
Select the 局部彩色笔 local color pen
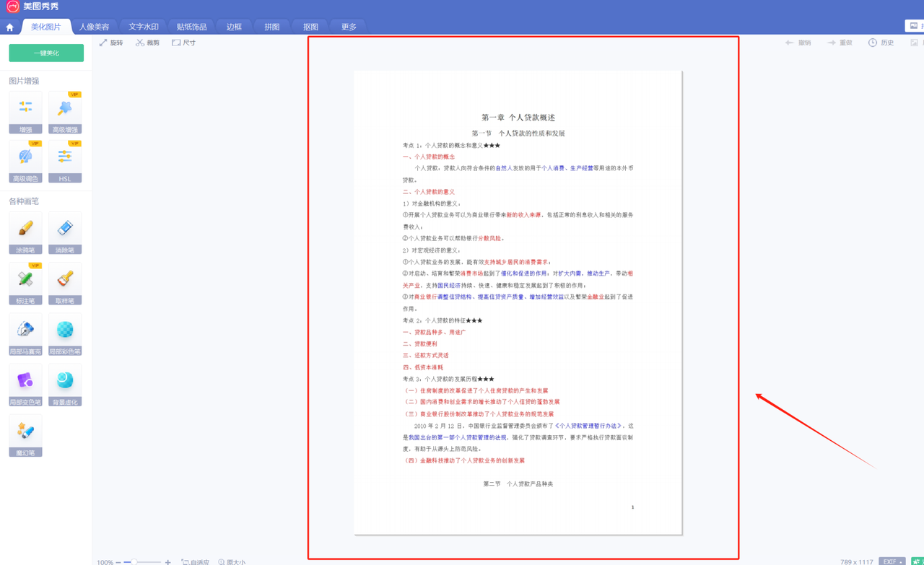(65, 334)
